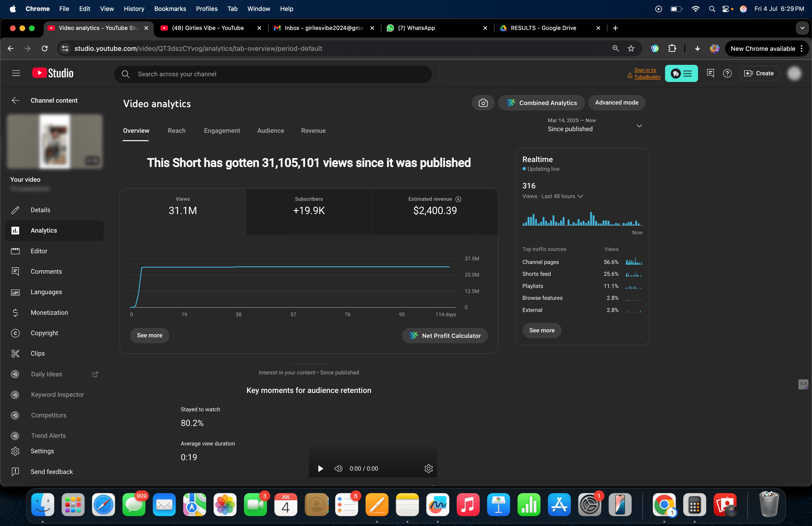Open video player settings gear
Viewport: 812px width, 526px height.
429,468
